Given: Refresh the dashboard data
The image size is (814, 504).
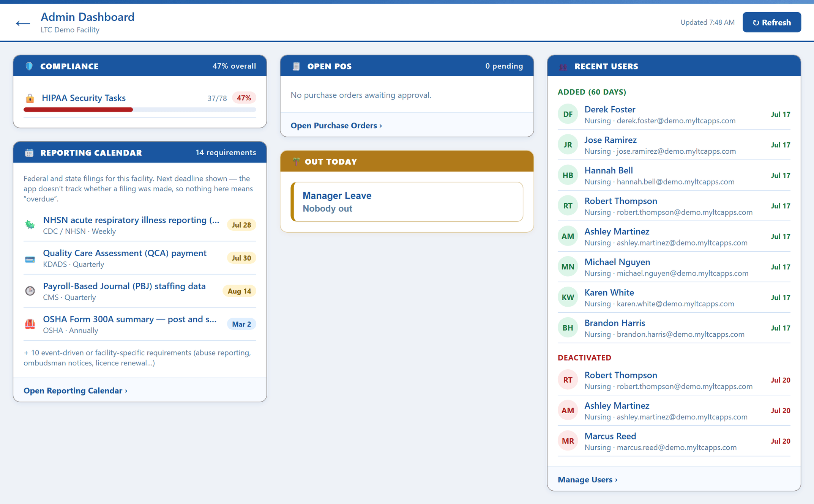Looking at the screenshot, I should [771, 22].
